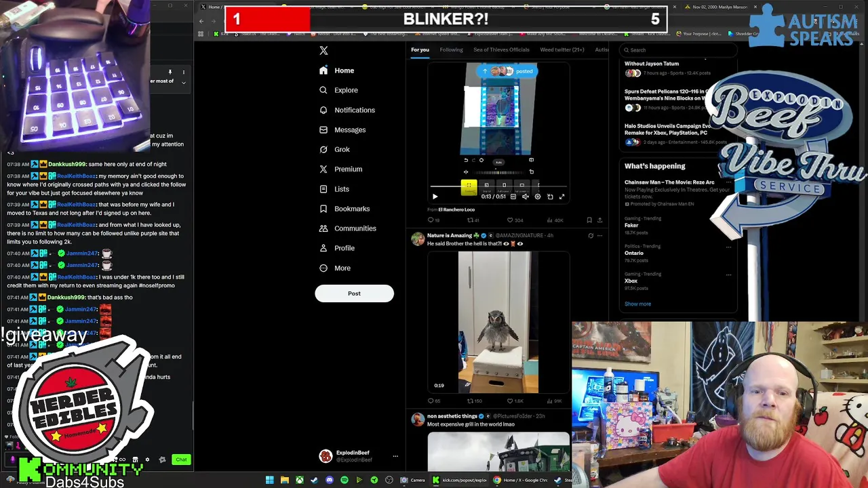Toggle captions on the first video

click(x=513, y=197)
